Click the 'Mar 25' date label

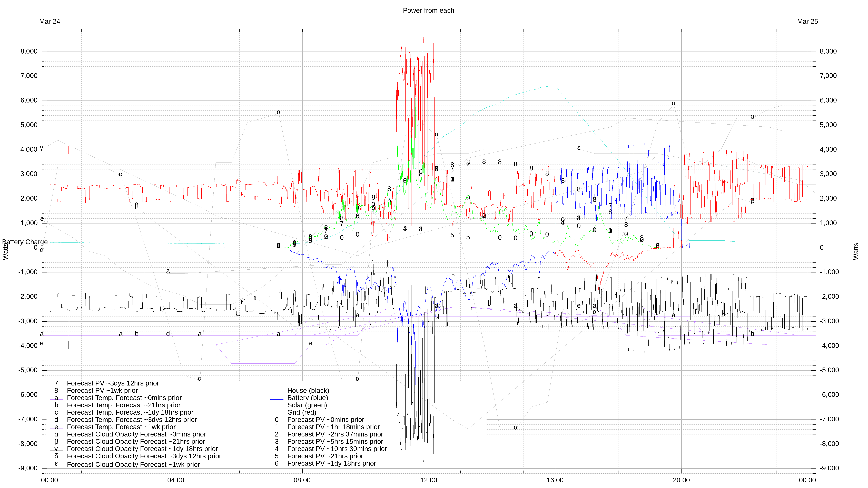pyautogui.click(x=807, y=22)
